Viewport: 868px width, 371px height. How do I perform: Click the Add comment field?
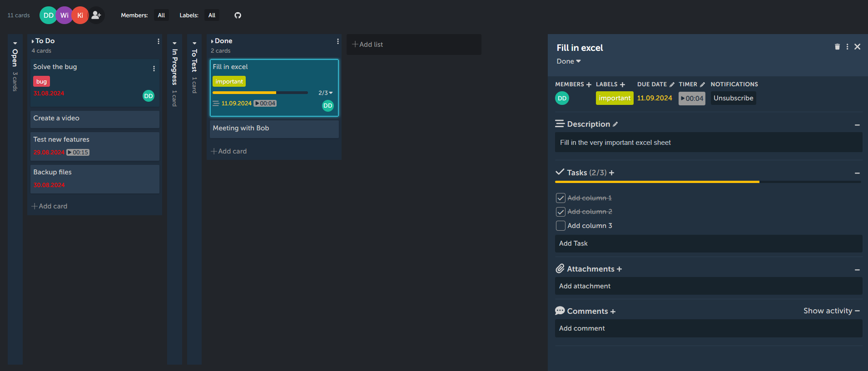[x=709, y=328]
